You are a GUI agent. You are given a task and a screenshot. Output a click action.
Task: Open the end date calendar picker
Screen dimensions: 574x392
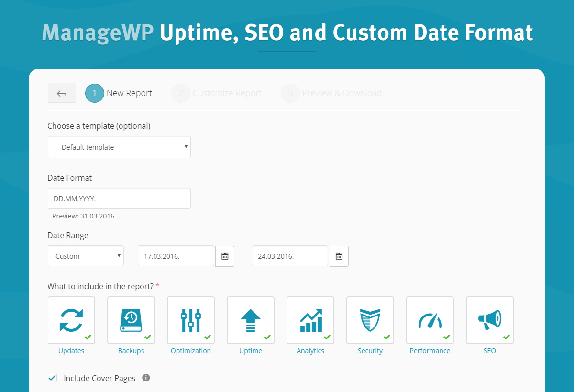tap(339, 256)
